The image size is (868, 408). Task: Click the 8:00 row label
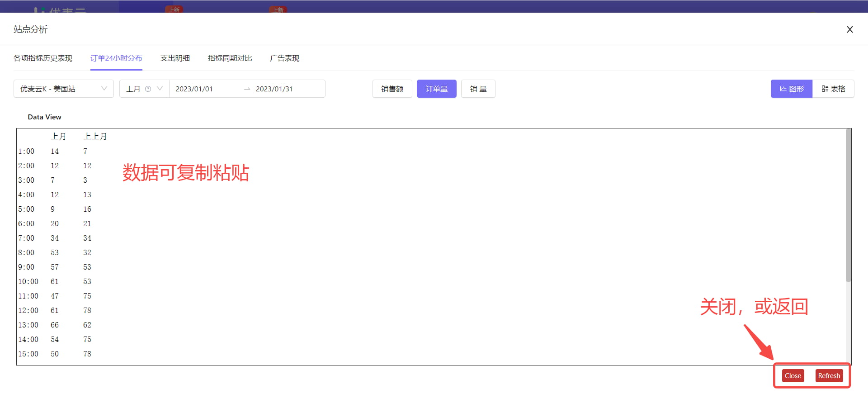[26, 252]
